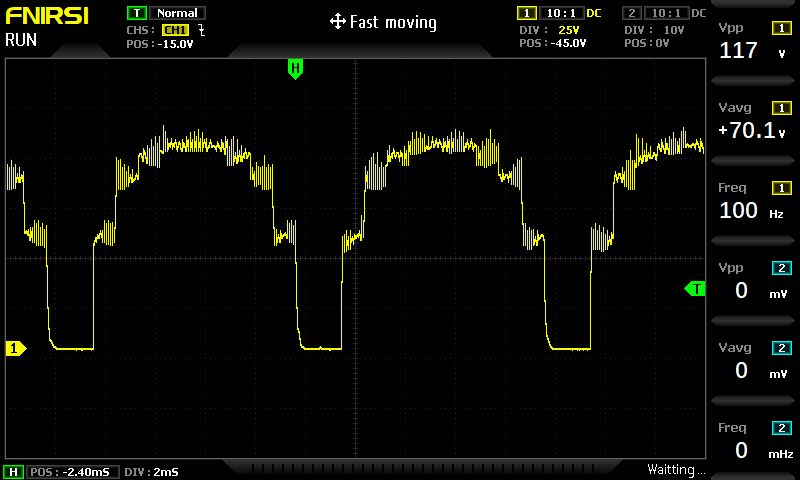Screen dimensions: 800x480
Task: Click the green T trigger level marker
Action: click(x=695, y=289)
